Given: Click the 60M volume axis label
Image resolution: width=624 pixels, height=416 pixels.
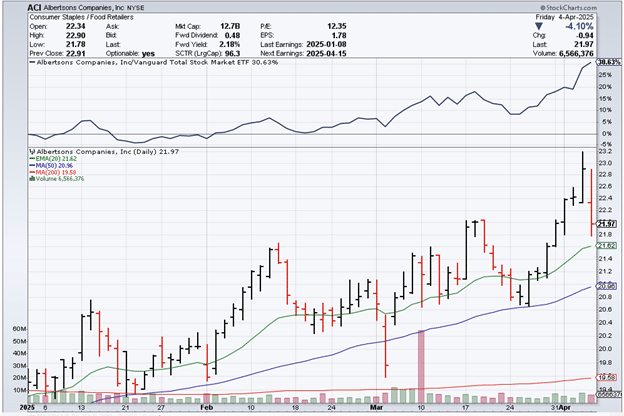Looking at the screenshot, I should click(20, 329).
